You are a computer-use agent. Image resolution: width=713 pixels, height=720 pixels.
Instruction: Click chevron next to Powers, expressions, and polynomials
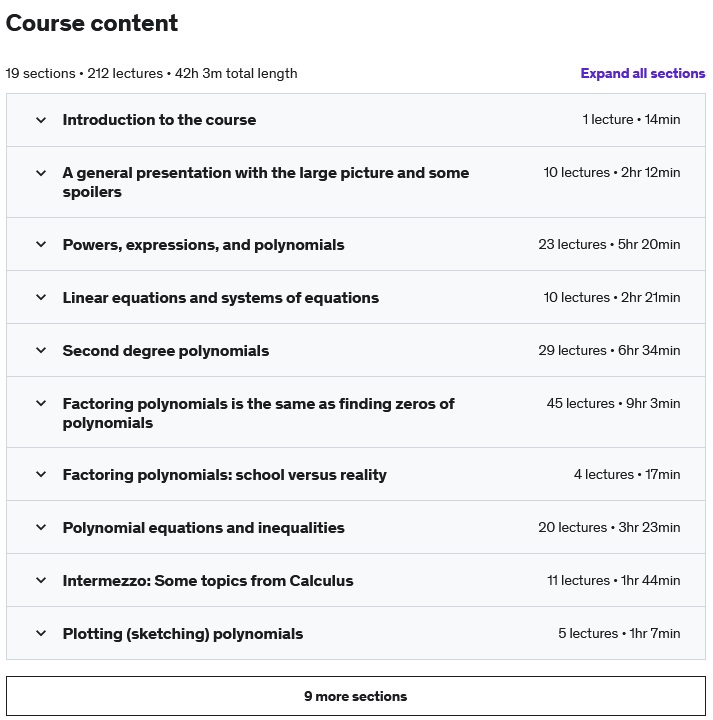[x=41, y=244]
